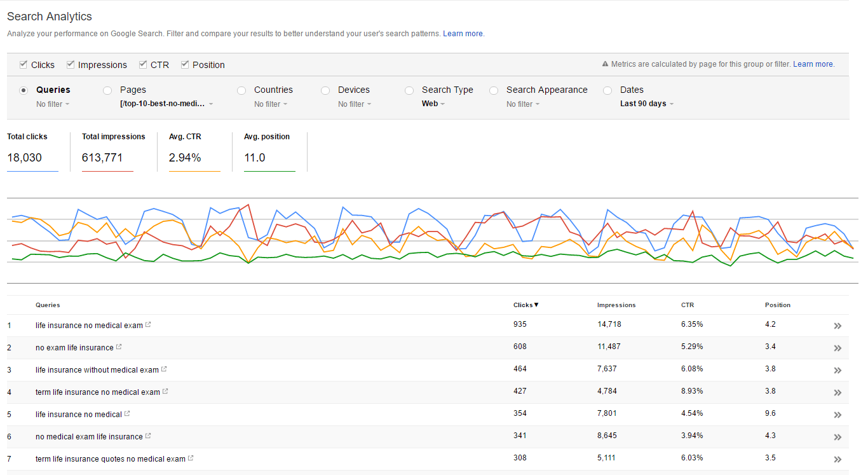
Task: Open the Dates 'Last 90 days' dropdown
Action: click(647, 104)
